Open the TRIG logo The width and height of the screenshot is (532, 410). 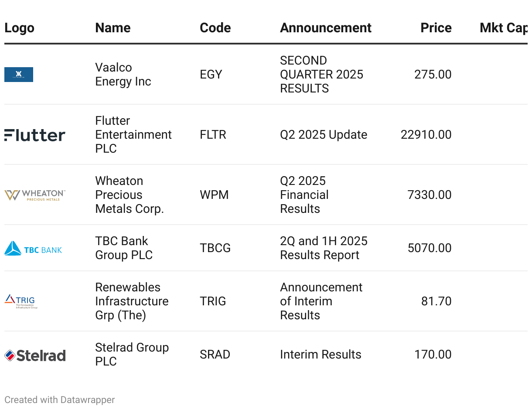click(x=21, y=301)
